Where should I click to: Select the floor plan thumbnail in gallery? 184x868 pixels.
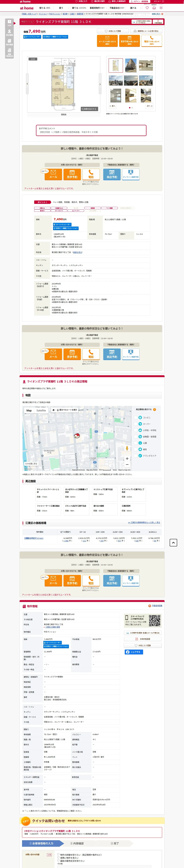pyautogui.click(x=116, y=65)
